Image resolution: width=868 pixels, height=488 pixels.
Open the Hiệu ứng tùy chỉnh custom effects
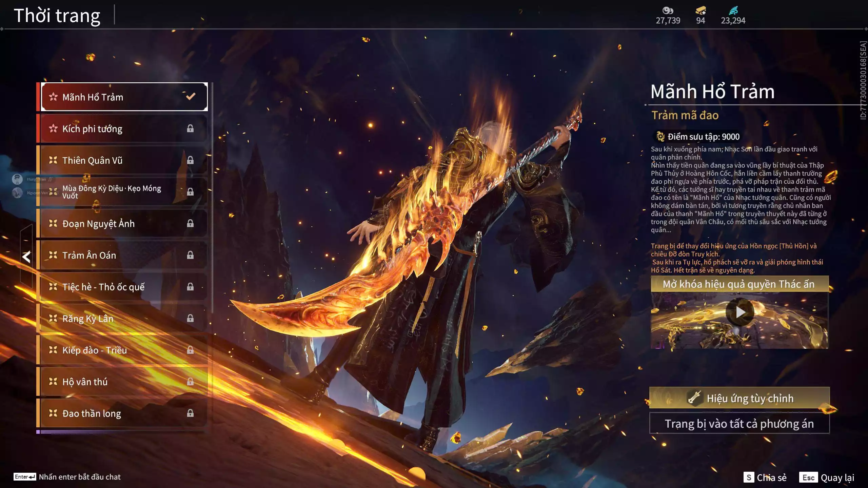coord(739,398)
